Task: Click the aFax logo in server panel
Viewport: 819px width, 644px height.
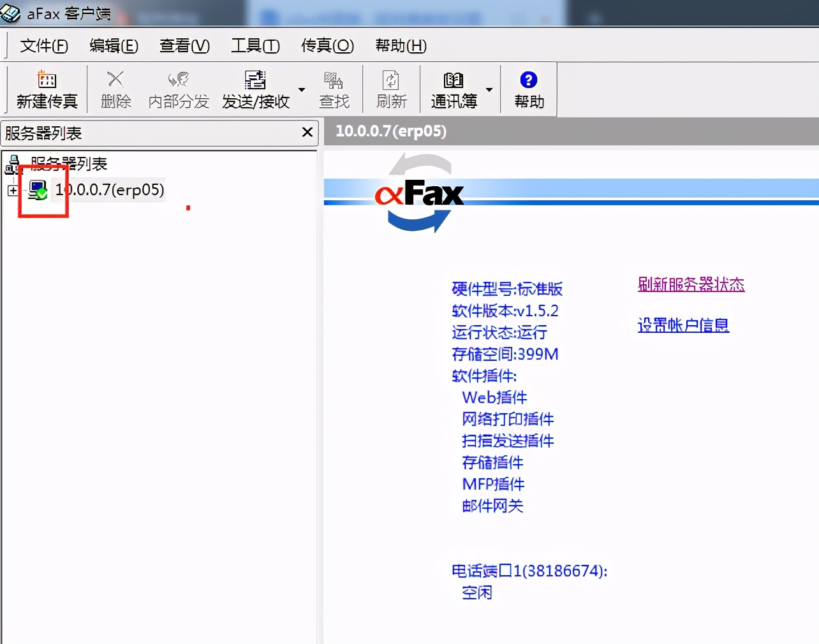Action: click(x=420, y=193)
